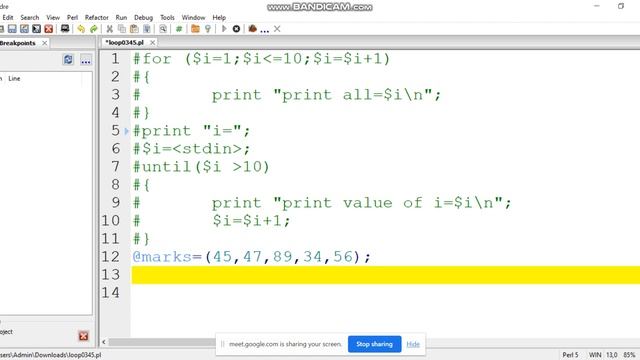Click the Paste clipboard icon
This screenshot has width=640, height=360.
pos(134,29)
